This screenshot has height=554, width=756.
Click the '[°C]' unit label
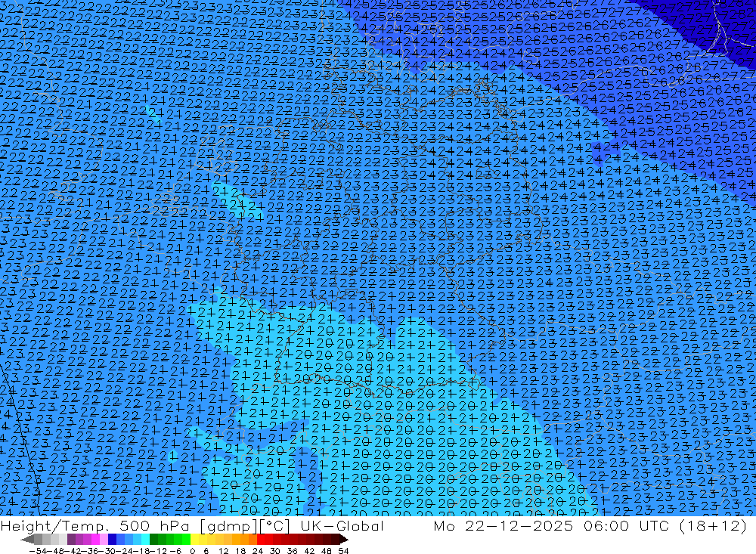[274, 526]
